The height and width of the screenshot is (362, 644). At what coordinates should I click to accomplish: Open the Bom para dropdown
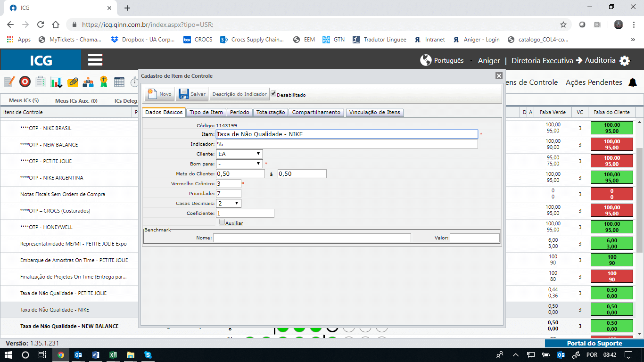click(239, 164)
